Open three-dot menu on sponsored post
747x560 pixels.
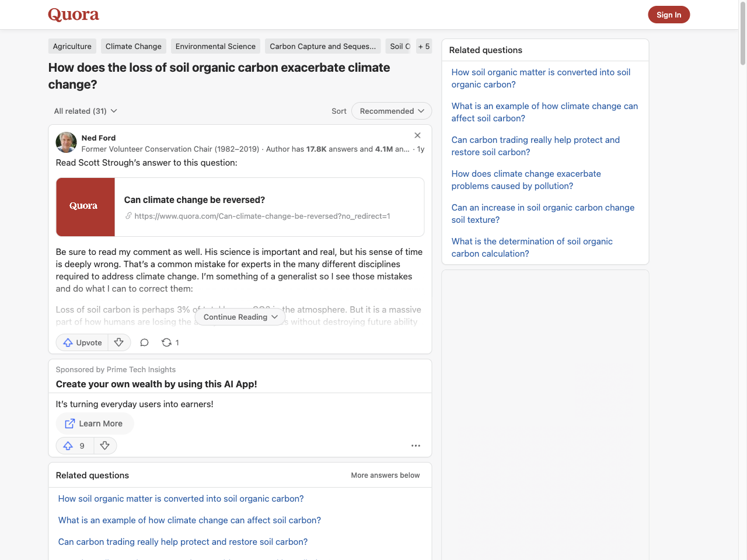tap(416, 446)
